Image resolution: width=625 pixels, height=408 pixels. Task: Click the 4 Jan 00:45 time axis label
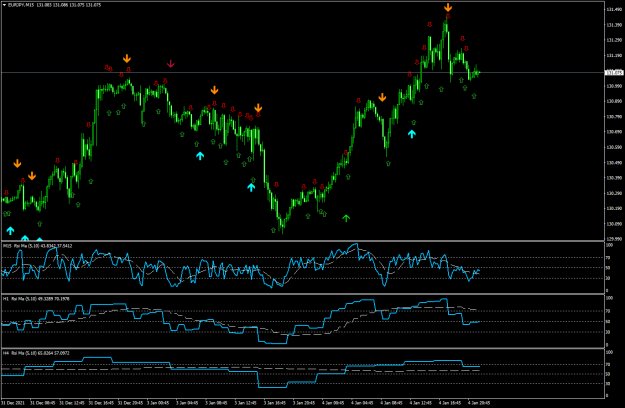coord(333,403)
